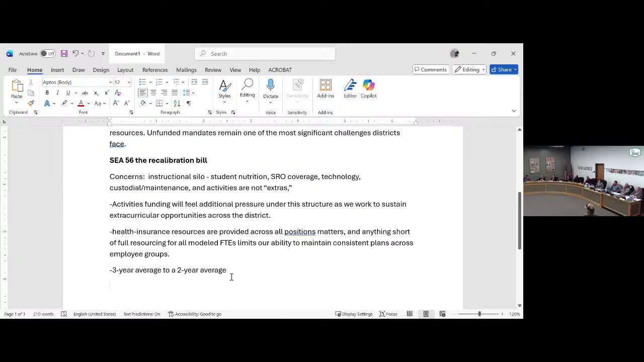This screenshot has height=362, width=644.
Task: Shrink the font size
Action: coord(126,104)
